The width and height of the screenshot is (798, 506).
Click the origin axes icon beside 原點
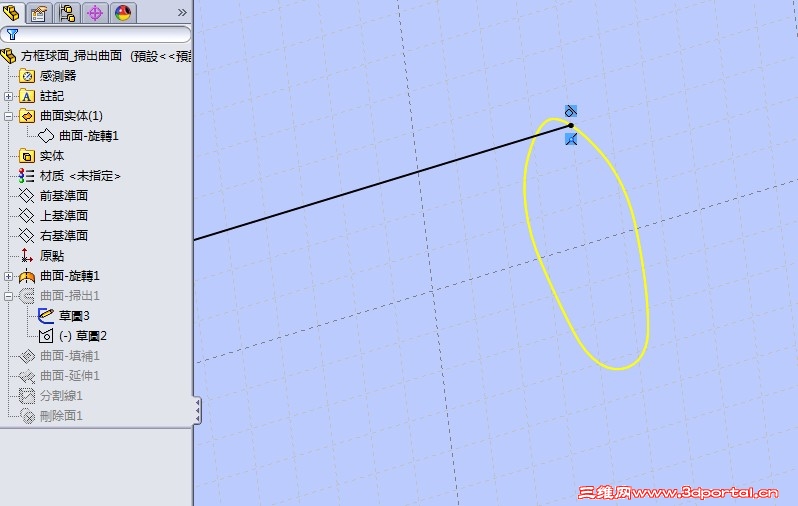26,256
